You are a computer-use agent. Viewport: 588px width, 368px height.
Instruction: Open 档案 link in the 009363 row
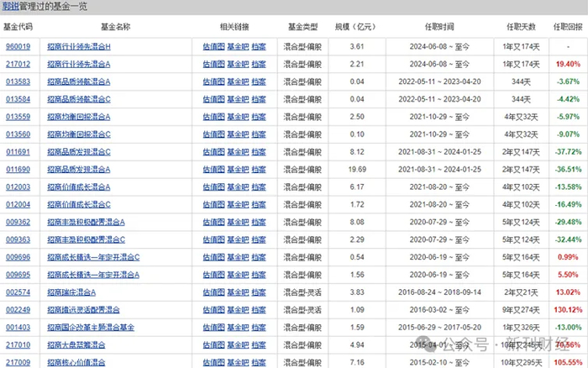[x=259, y=239]
